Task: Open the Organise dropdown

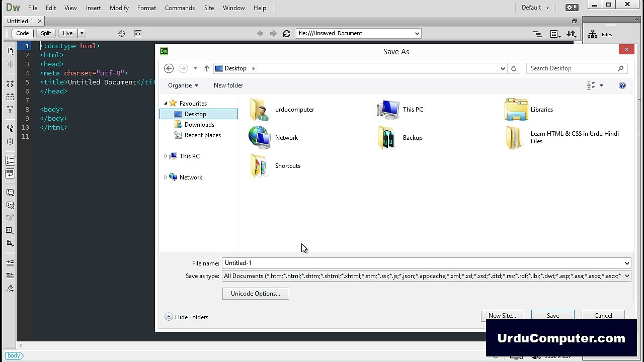Action: (183, 85)
